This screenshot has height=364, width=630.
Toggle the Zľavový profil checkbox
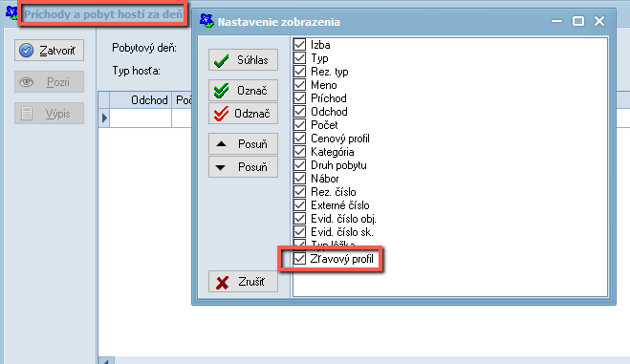coord(300,259)
